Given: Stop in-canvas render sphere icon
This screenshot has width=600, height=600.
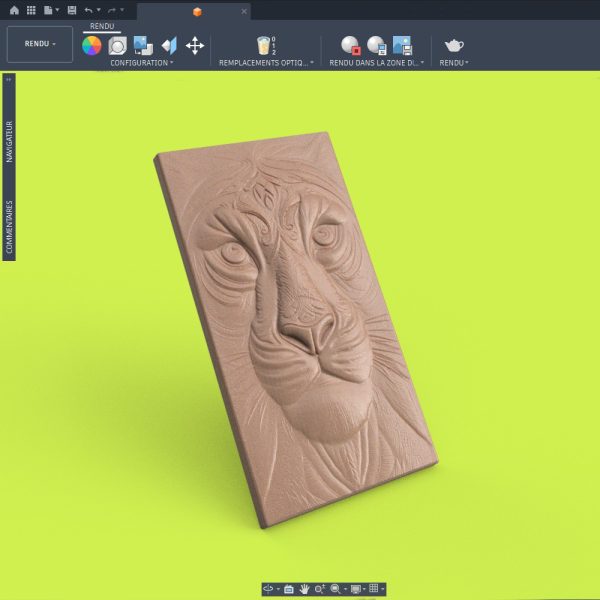Looking at the screenshot, I should 351,46.
